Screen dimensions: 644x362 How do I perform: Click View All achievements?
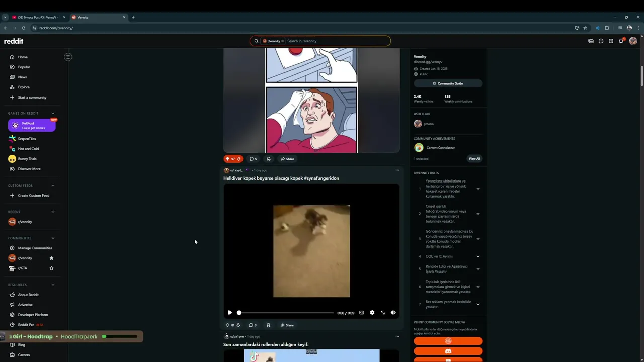(474, 159)
